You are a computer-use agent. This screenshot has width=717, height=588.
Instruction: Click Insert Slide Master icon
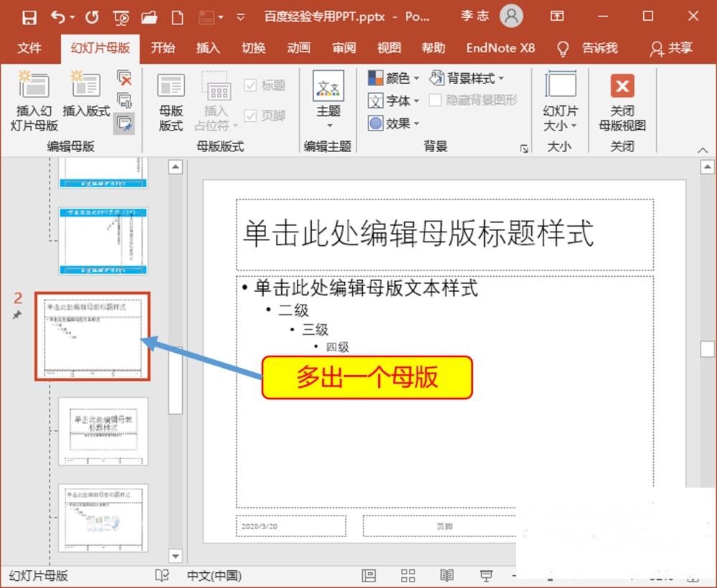click(x=34, y=85)
